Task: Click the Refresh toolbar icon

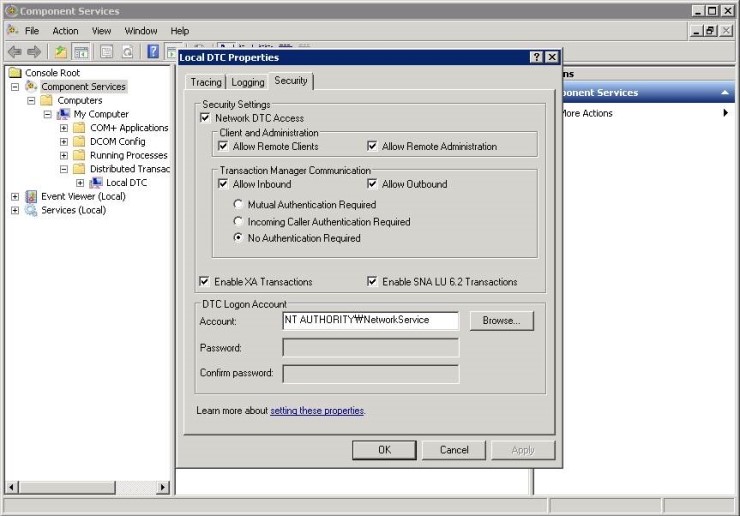Action: (127, 51)
